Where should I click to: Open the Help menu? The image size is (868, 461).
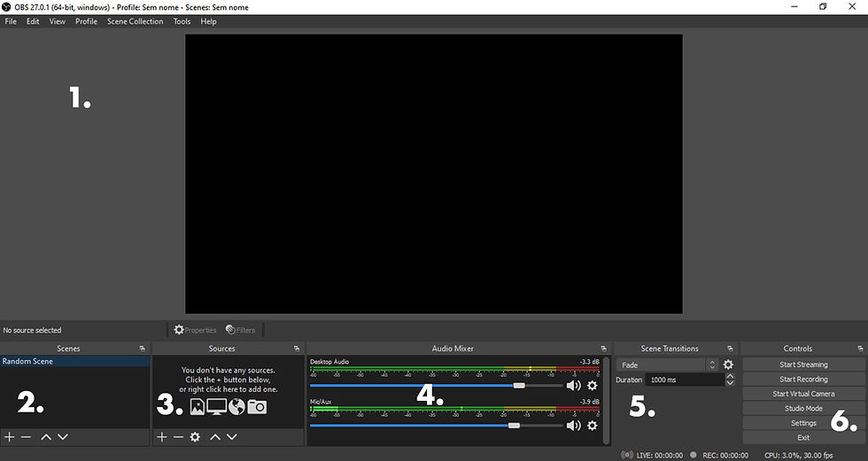(x=209, y=21)
